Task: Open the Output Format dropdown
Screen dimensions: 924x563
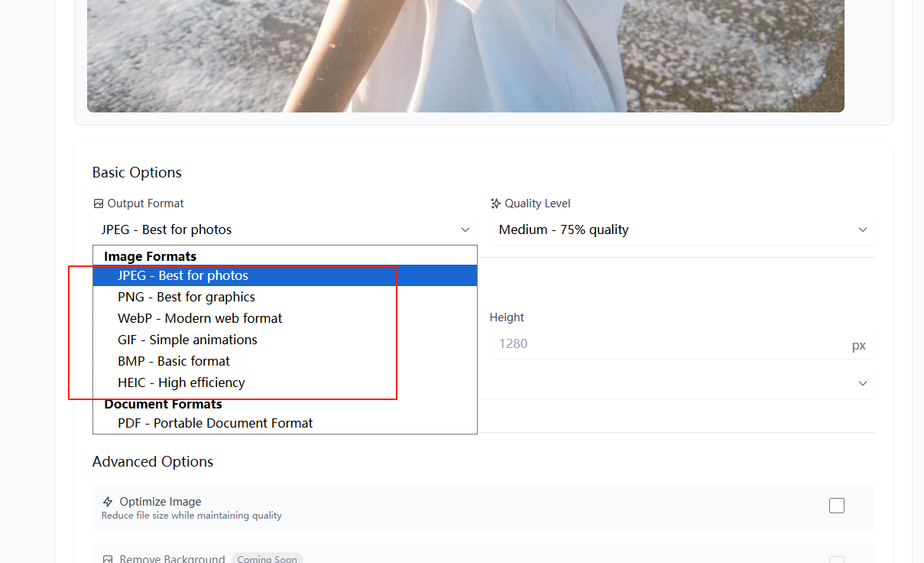Action: pyautogui.click(x=284, y=229)
